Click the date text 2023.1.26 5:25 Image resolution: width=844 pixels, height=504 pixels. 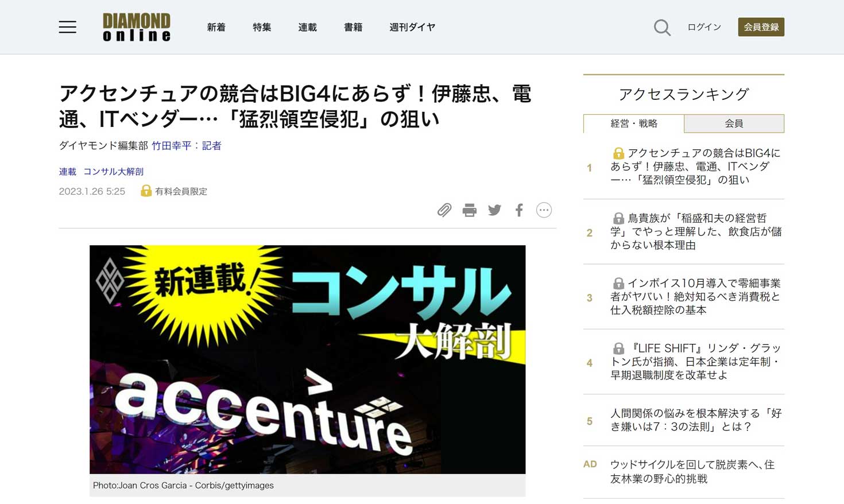(x=92, y=191)
